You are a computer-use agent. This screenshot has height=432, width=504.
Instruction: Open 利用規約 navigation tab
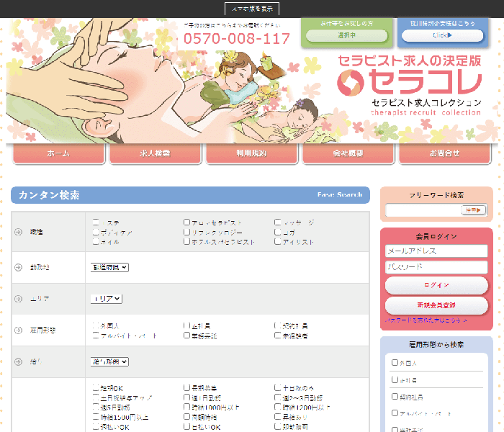click(252, 153)
